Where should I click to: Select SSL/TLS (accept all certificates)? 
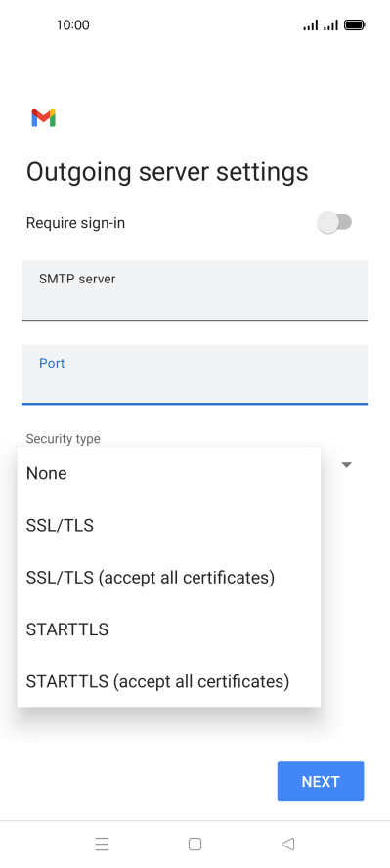pos(169,578)
